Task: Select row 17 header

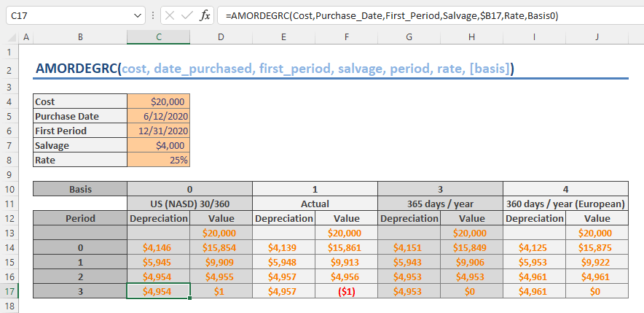Action: coord(10,290)
